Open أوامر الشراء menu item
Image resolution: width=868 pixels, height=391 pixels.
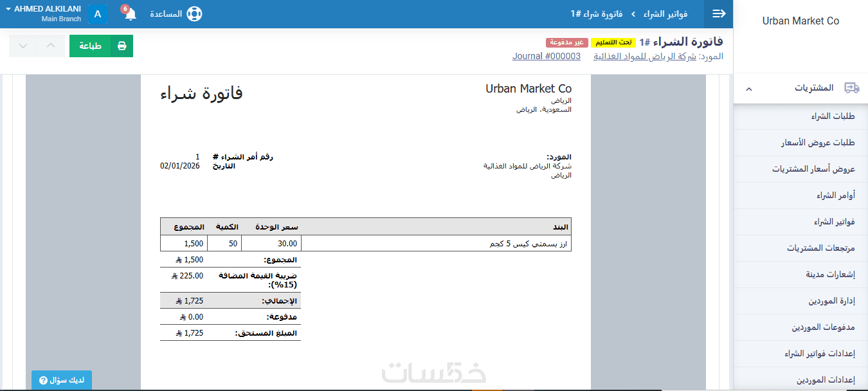[x=800, y=195]
